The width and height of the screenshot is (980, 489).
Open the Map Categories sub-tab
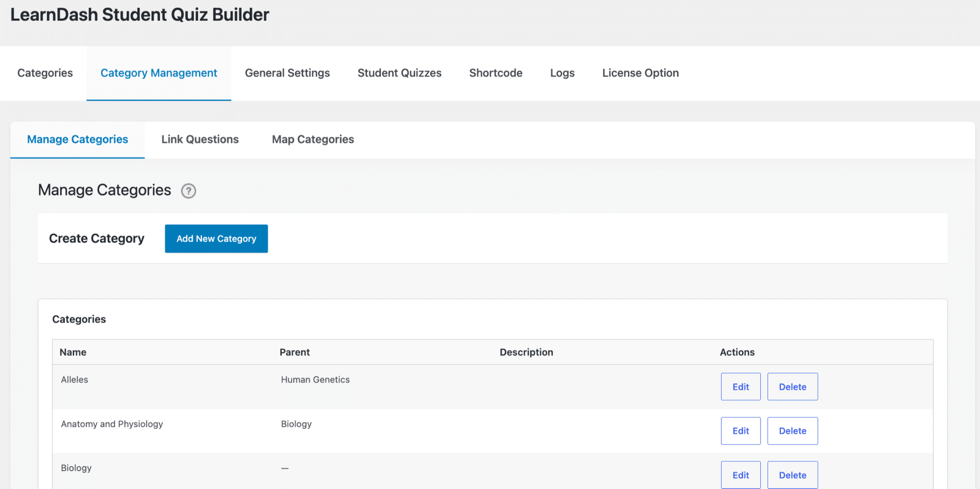(312, 140)
